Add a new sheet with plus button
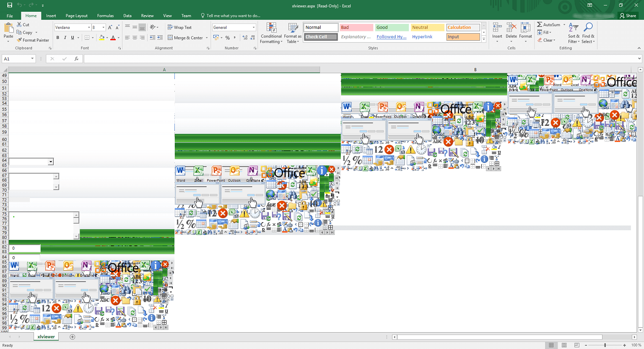 [72, 337]
